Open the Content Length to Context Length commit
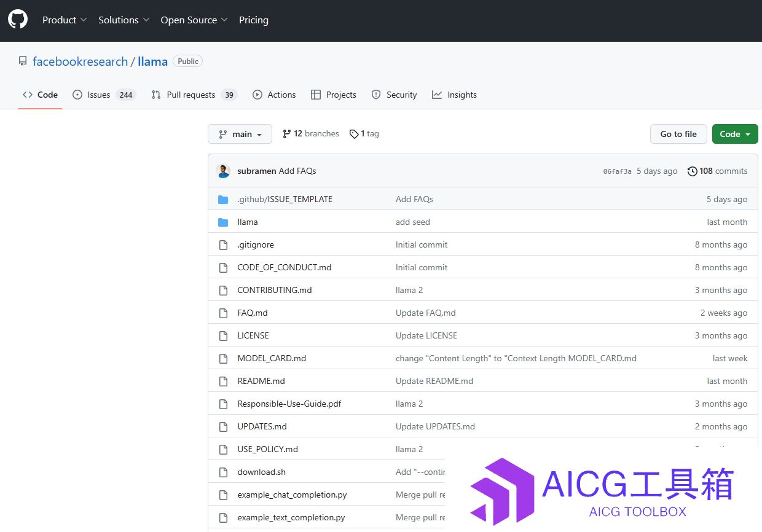This screenshot has width=762, height=532. (x=516, y=359)
